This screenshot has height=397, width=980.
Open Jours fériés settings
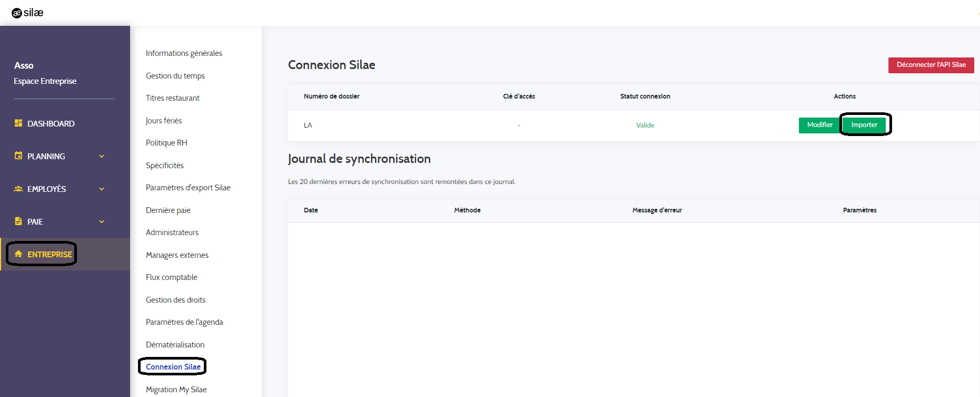(x=164, y=121)
